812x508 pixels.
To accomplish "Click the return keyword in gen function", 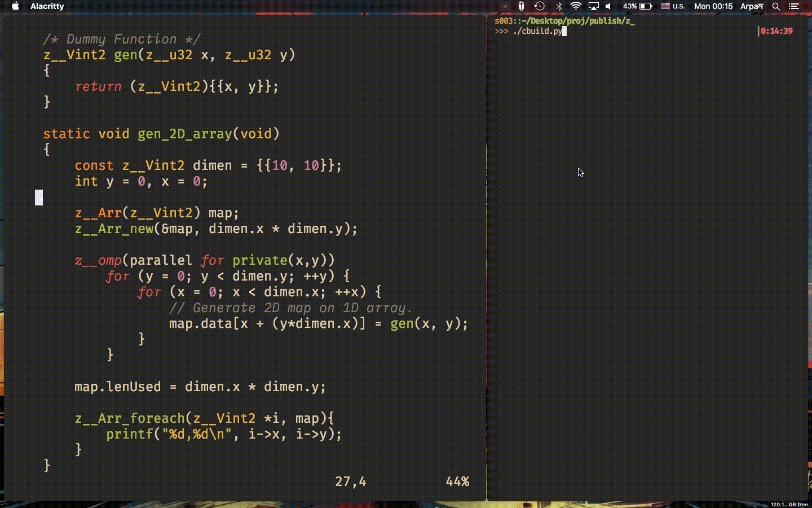I will (x=98, y=86).
